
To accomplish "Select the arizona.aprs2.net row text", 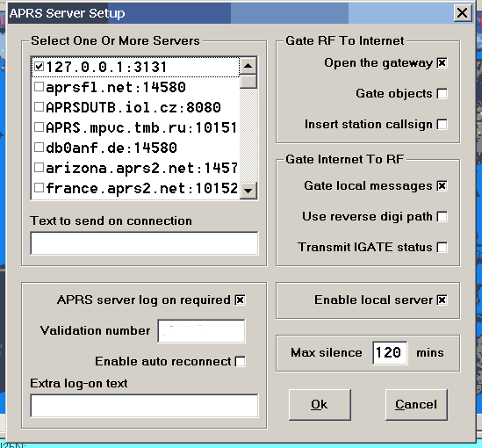I will (141, 168).
